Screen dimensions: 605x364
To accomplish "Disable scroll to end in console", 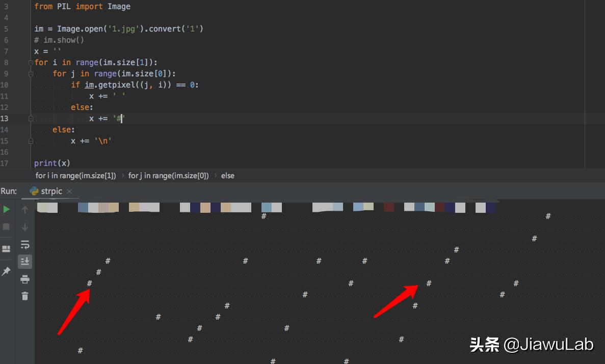I will [25, 261].
